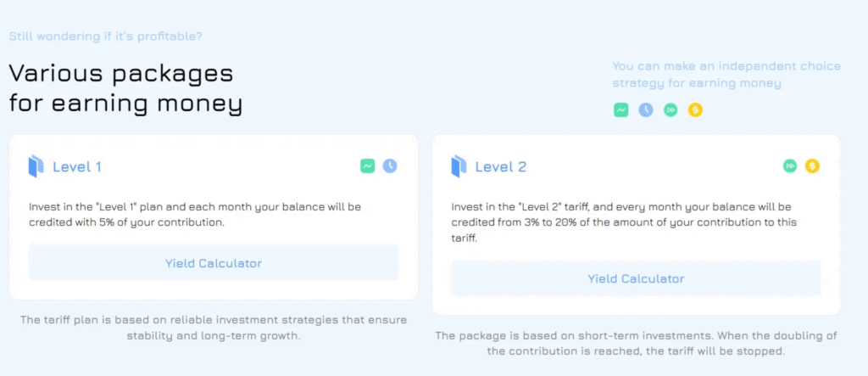The width and height of the screenshot is (868, 376).
Task: Select the green chart icon under the strategy text
Action: [x=621, y=110]
